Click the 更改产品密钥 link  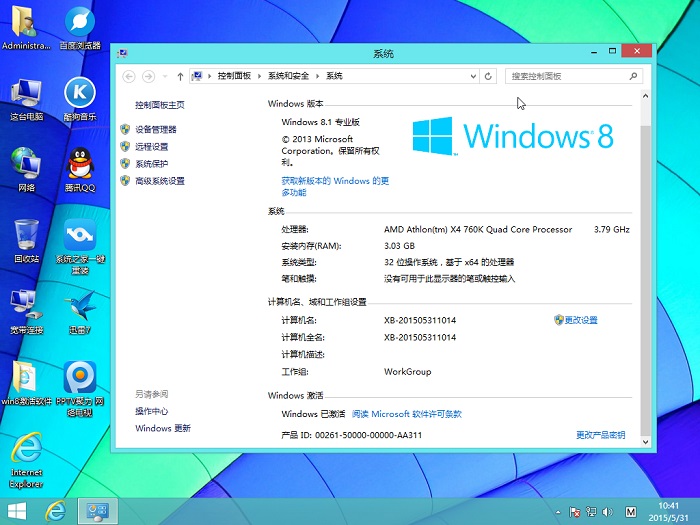(600, 435)
